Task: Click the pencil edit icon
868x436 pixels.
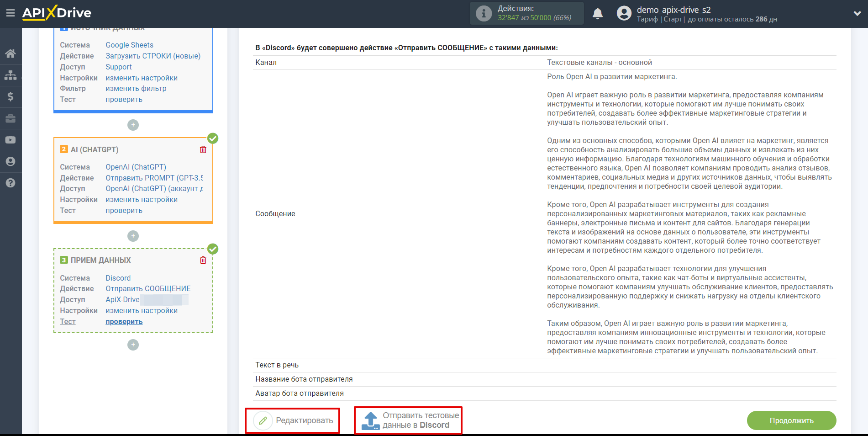Action: [x=263, y=420]
